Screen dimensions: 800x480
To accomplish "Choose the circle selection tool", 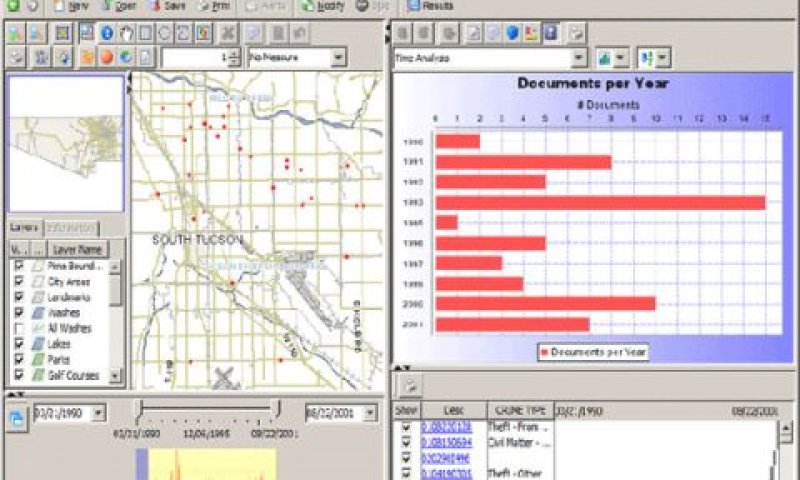I will pyautogui.click(x=164, y=34).
